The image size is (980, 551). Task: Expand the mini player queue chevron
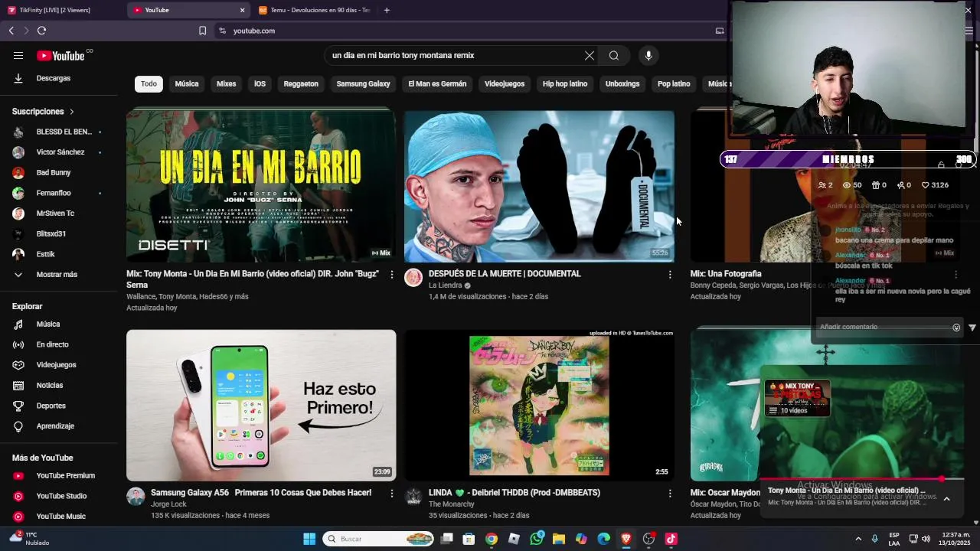946,499
